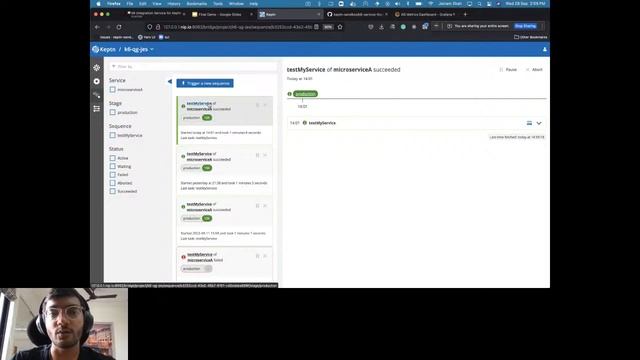Screen dimensions: 640x360
Task: Click the menu bar date and time
Action: 525,4
